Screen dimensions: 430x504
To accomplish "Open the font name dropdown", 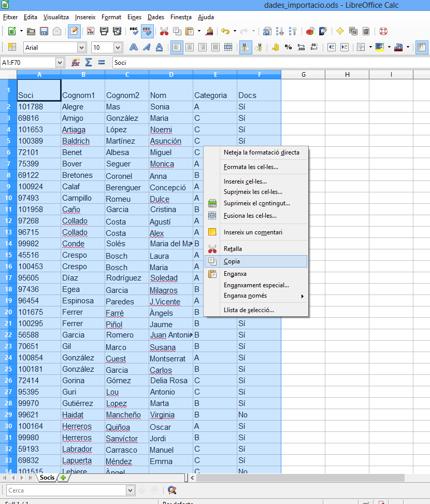I will [81, 48].
